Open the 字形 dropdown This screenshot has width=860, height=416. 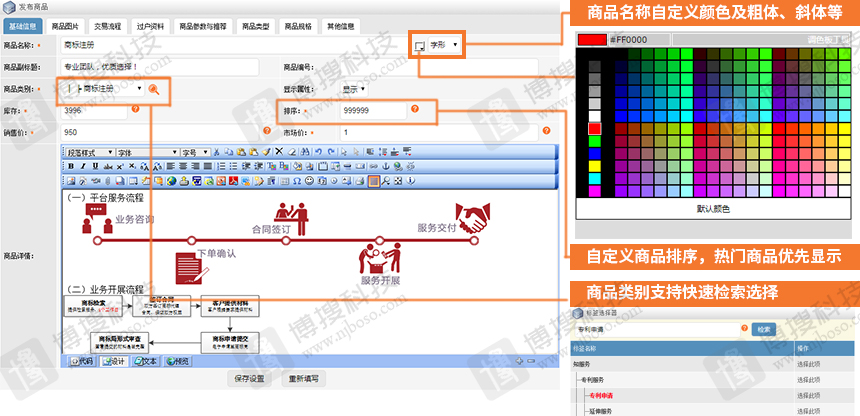pos(445,45)
